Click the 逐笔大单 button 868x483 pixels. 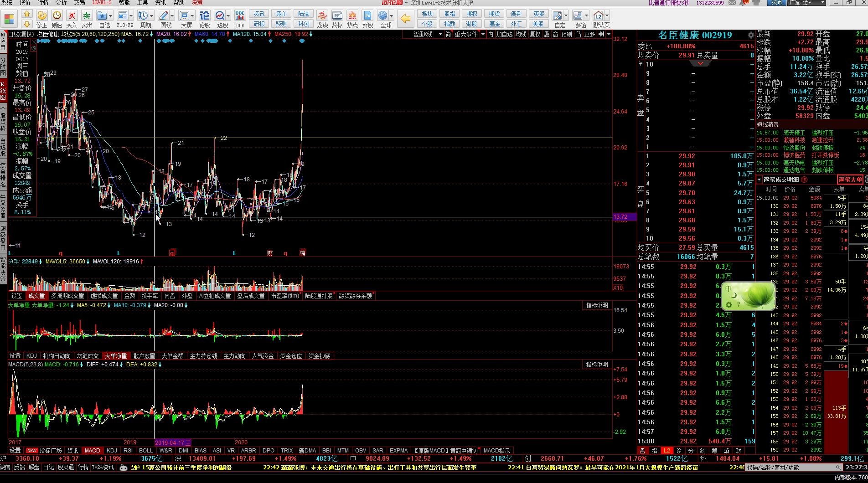(x=850, y=180)
